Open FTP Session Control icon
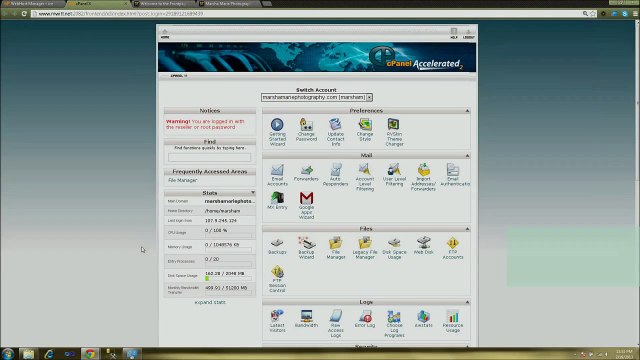640x360 pixels. tap(277, 271)
